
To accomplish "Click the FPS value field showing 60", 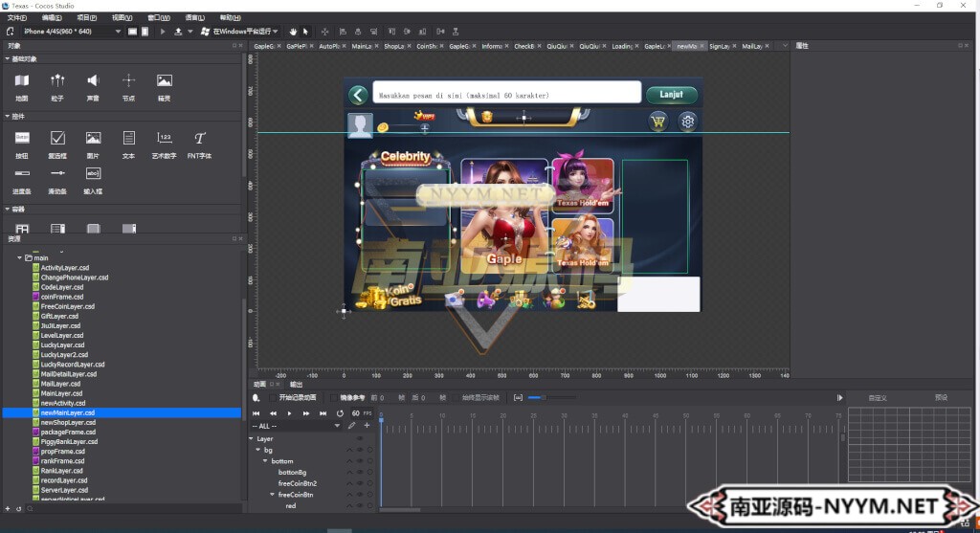I will pos(355,413).
